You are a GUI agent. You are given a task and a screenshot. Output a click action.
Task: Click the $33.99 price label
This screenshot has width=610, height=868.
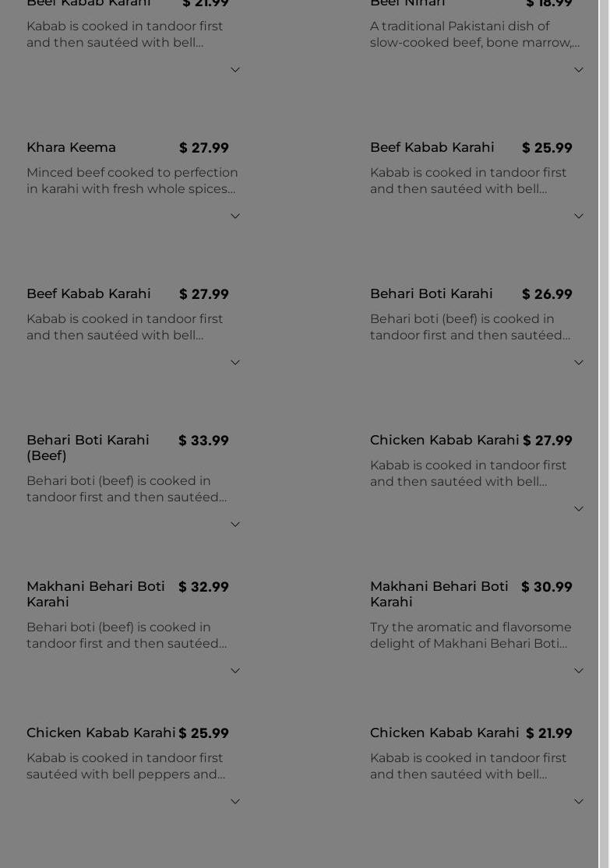point(203,441)
